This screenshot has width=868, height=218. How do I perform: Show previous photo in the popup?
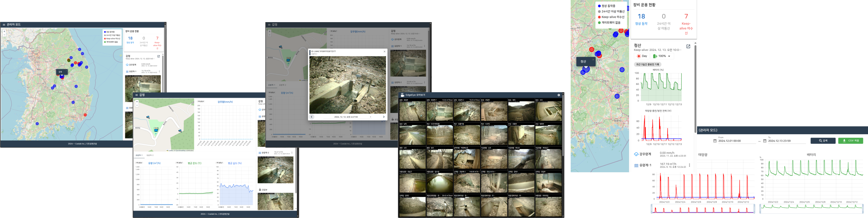[x=311, y=117]
